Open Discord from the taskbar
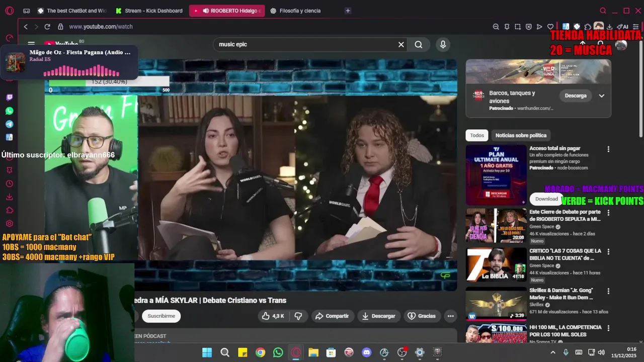 [367, 352]
